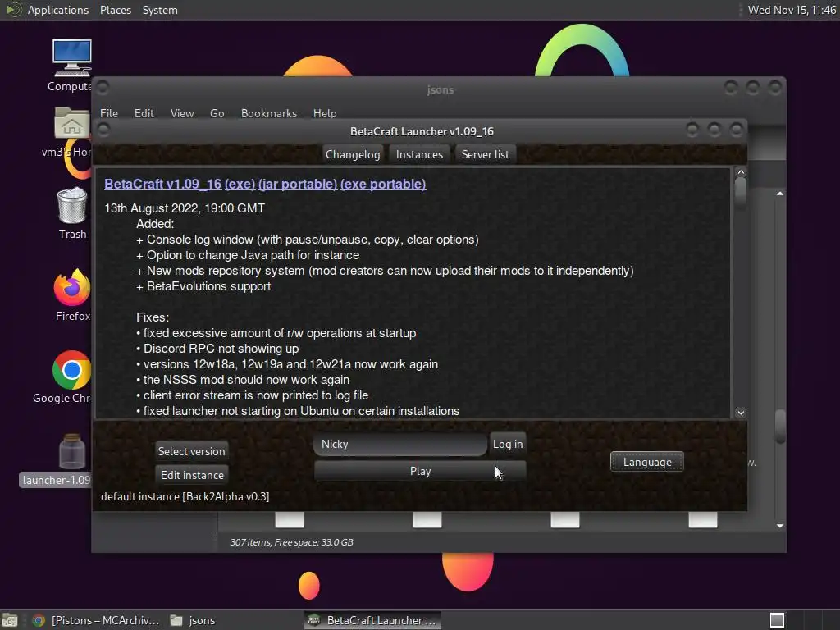Open the (jar portable) download link
This screenshot has height=630, width=840.
(x=297, y=184)
